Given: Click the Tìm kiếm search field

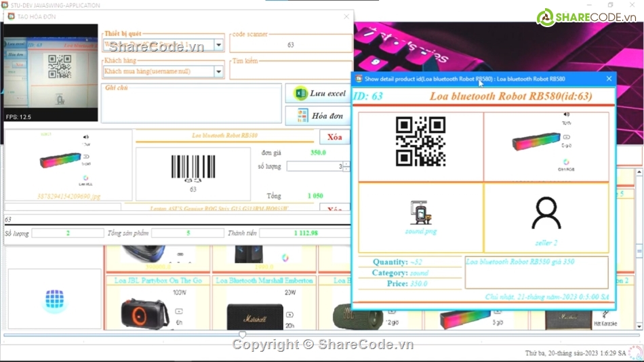Looking at the screenshot, I should pyautogui.click(x=290, y=71).
